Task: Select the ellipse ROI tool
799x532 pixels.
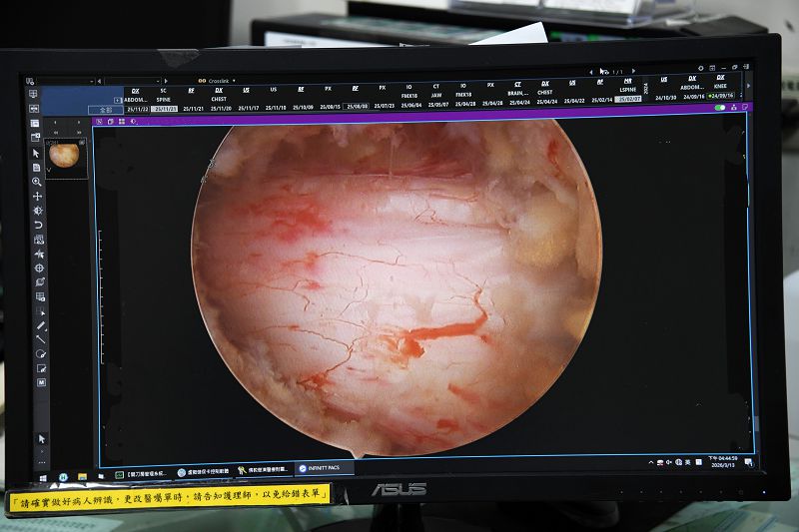Action: (40, 353)
